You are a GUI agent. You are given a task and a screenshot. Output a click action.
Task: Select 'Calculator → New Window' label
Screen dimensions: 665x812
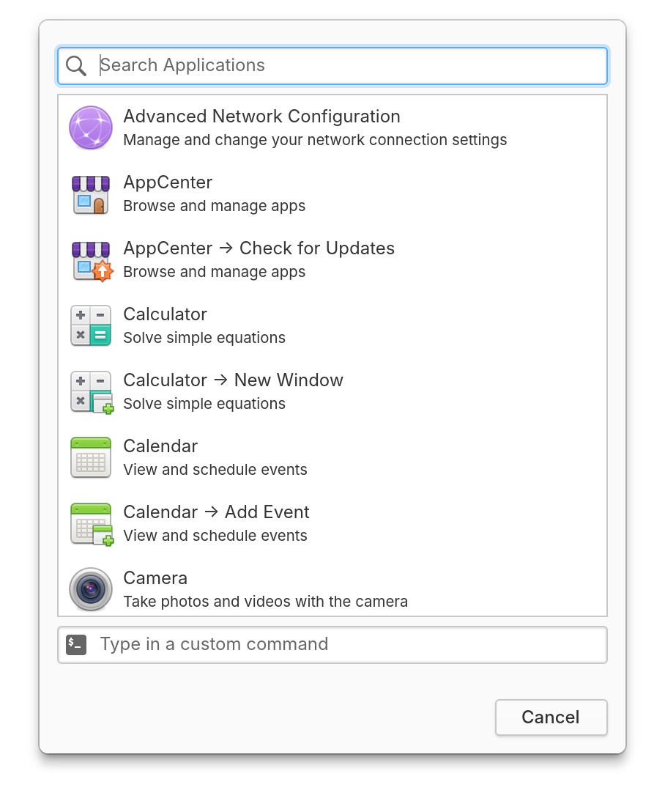pos(233,380)
